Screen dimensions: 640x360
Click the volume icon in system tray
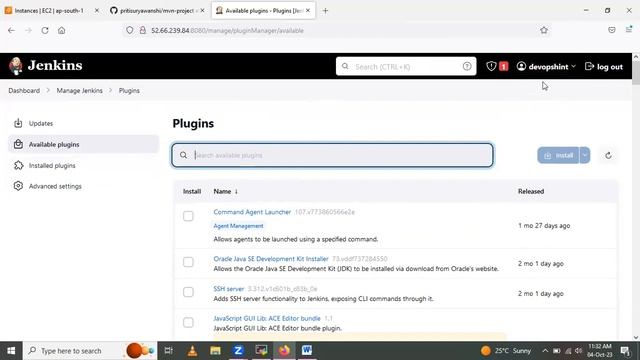(x=578, y=351)
